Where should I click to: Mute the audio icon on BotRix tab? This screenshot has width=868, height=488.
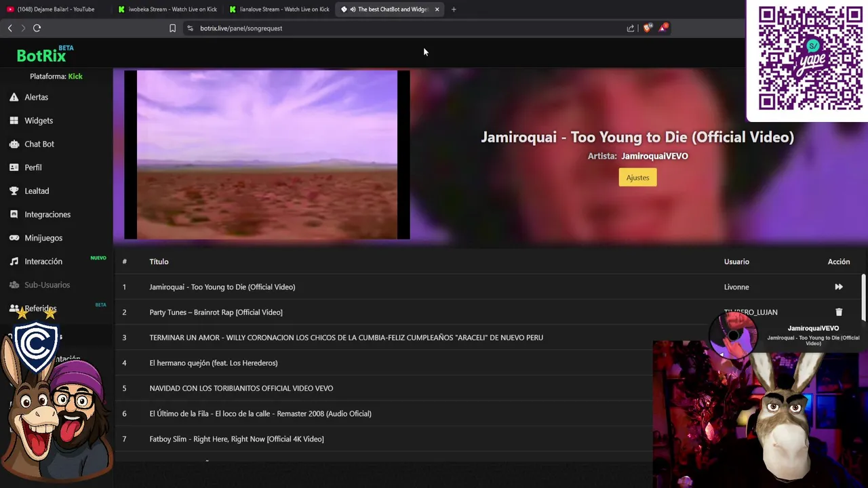[x=353, y=9]
